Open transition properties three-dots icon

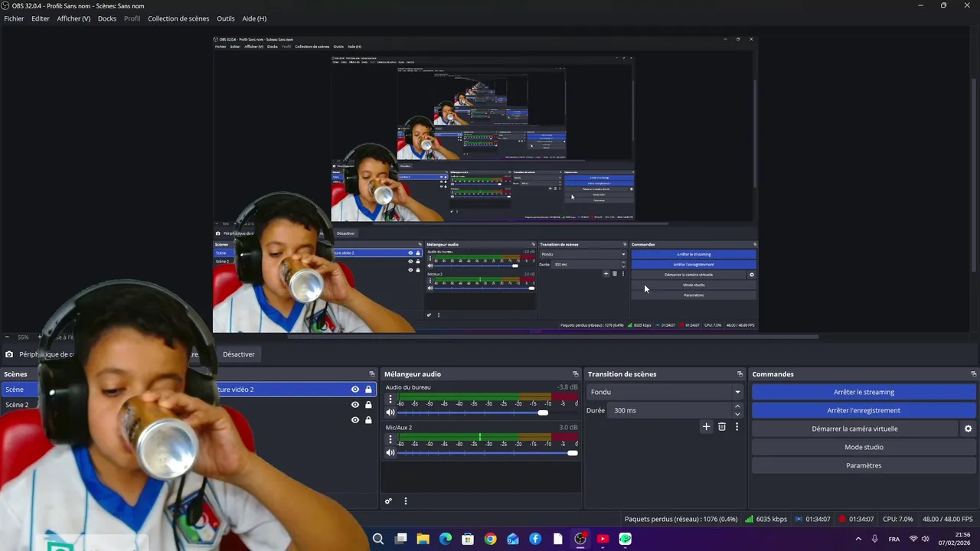[x=737, y=427]
